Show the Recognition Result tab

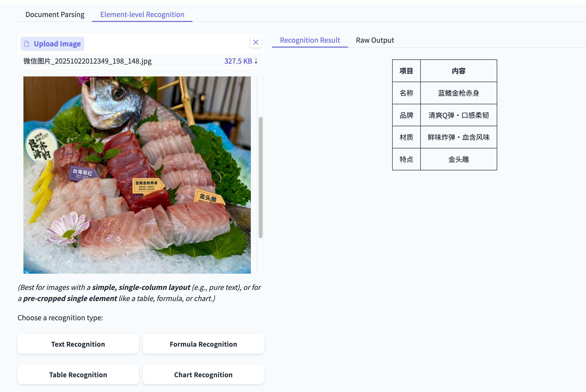310,40
